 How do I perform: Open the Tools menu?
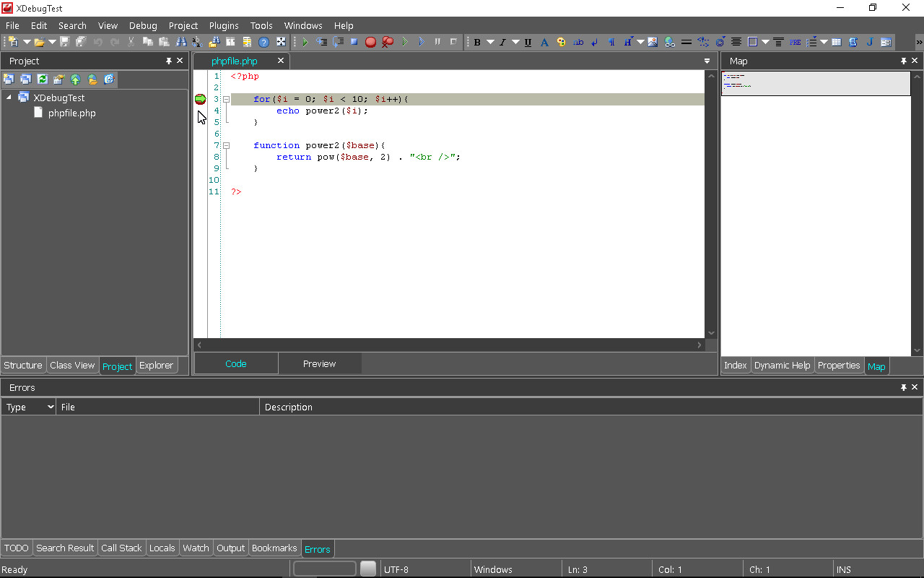click(x=261, y=25)
